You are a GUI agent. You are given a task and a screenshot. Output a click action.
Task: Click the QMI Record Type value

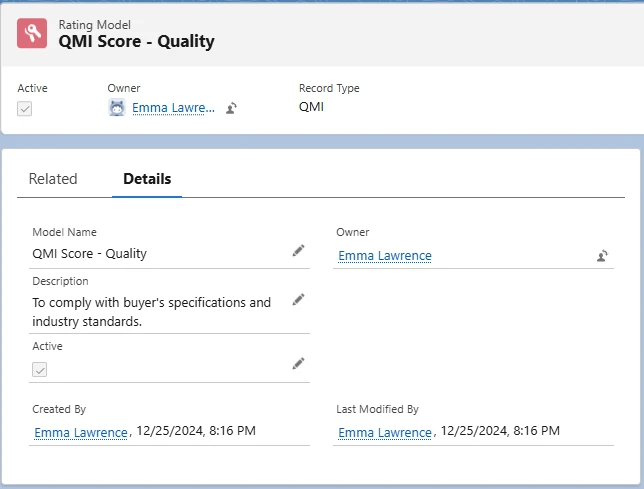point(311,107)
